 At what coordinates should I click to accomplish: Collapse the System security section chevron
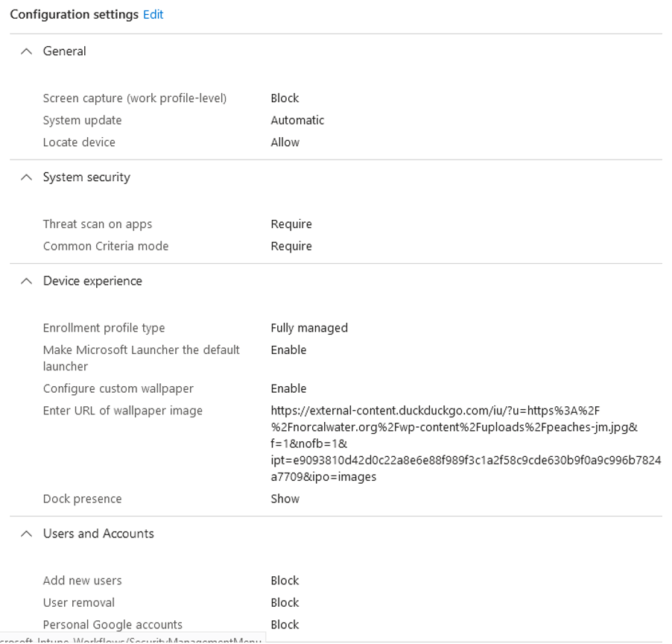[x=27, y=177]
